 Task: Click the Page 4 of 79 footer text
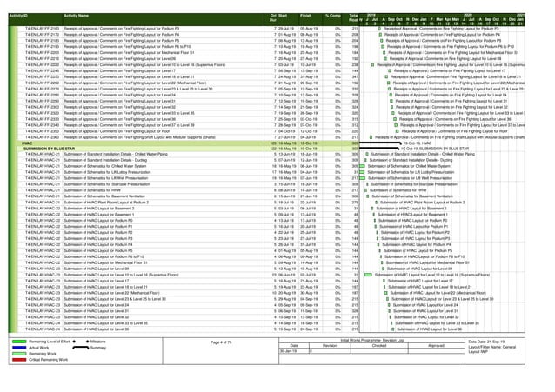click(221, 342)
